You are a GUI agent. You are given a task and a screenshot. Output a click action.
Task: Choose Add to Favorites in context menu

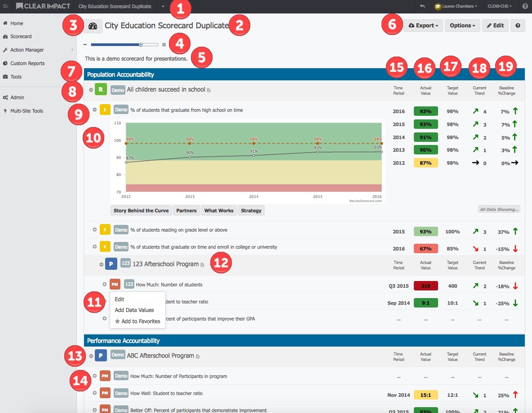137,321
